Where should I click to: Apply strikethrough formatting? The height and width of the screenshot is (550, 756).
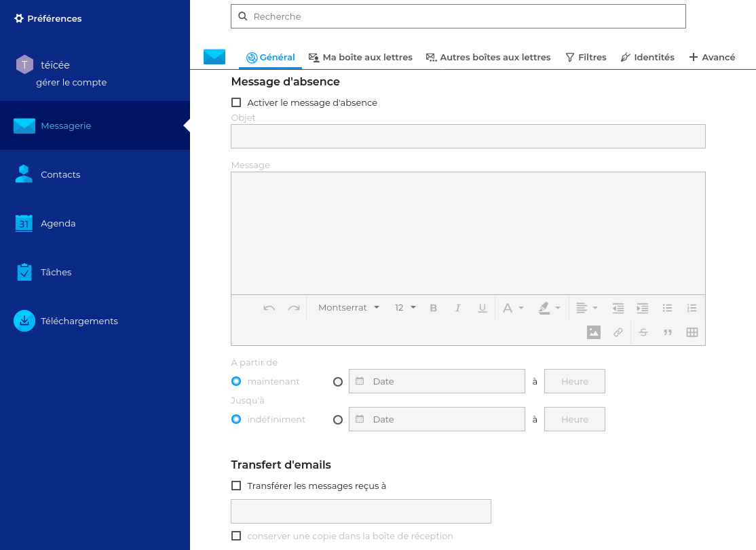click(643, 332)
